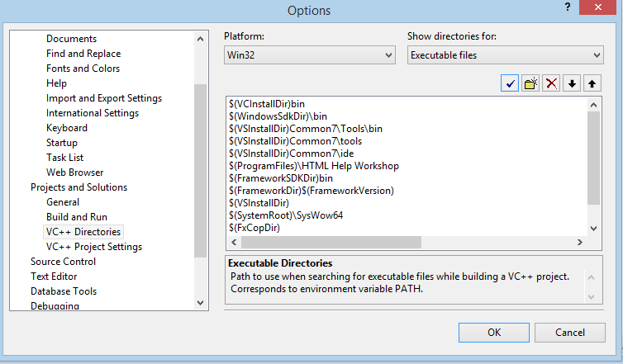The image size is (623, 364).
Task: Select Startup options item
Action: pyautogui.click(x=62, y=143)
